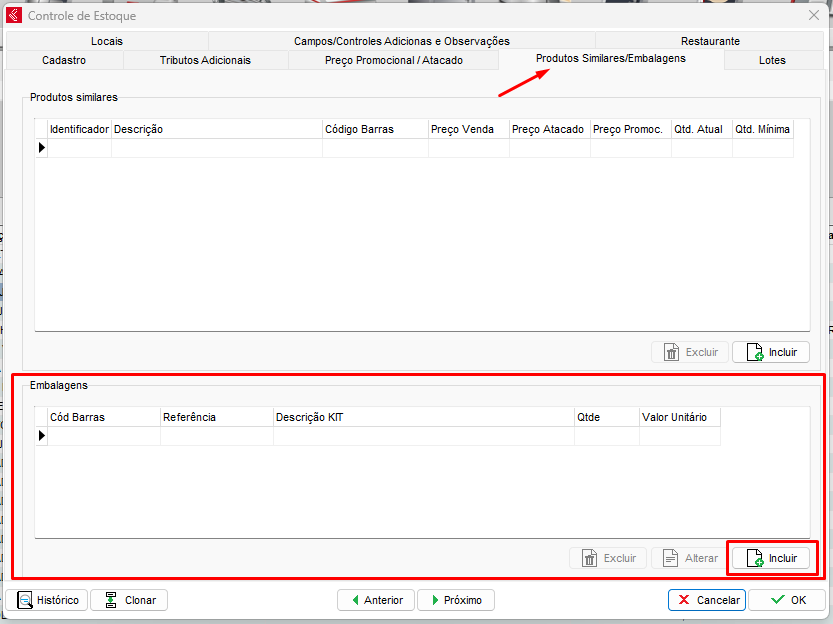Switch to the Cadastro tab
Image resolution: width=833 pixels, height=624 pixels.
coord(64,60)
